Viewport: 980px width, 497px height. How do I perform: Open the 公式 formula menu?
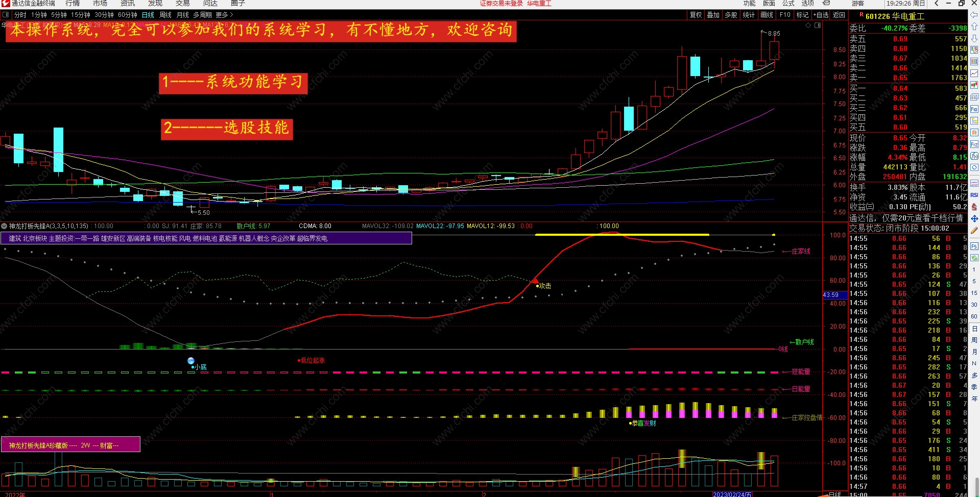pyautogui.click(x=788, y=3)
